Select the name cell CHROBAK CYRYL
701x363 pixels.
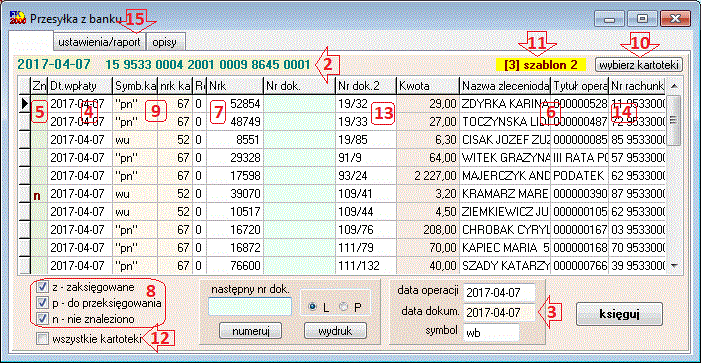coord(505,230)
